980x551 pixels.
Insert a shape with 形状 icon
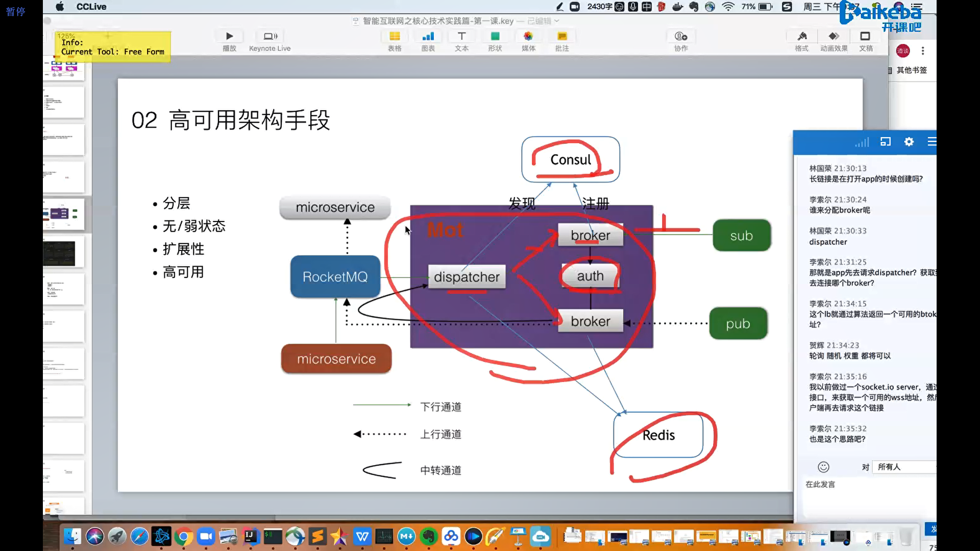click(495, 37)
